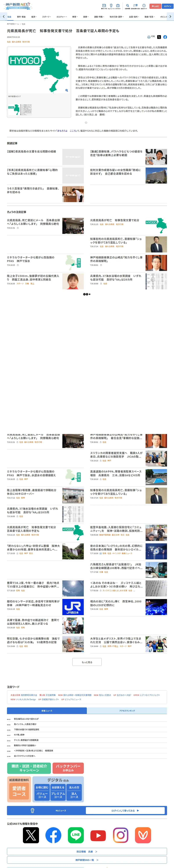Switch to the アクセスランキング tab
The height and width of the screenshot is (868, 174).
pyautogui.click(x=127, y=711)
